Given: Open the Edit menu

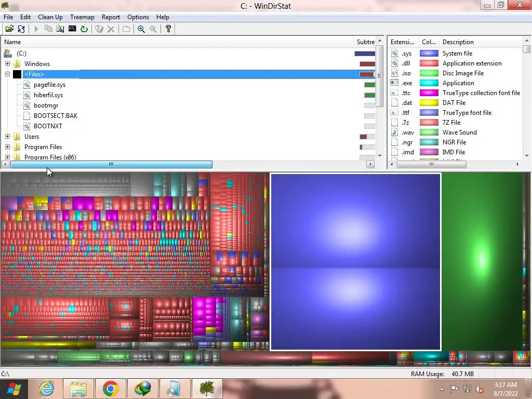Looking at the screenshot, I should pyautogui.click(x=25, y=17).
